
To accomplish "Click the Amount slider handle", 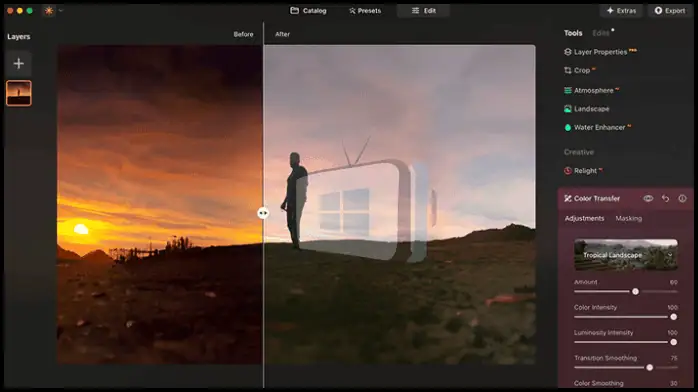I will 635,291.
